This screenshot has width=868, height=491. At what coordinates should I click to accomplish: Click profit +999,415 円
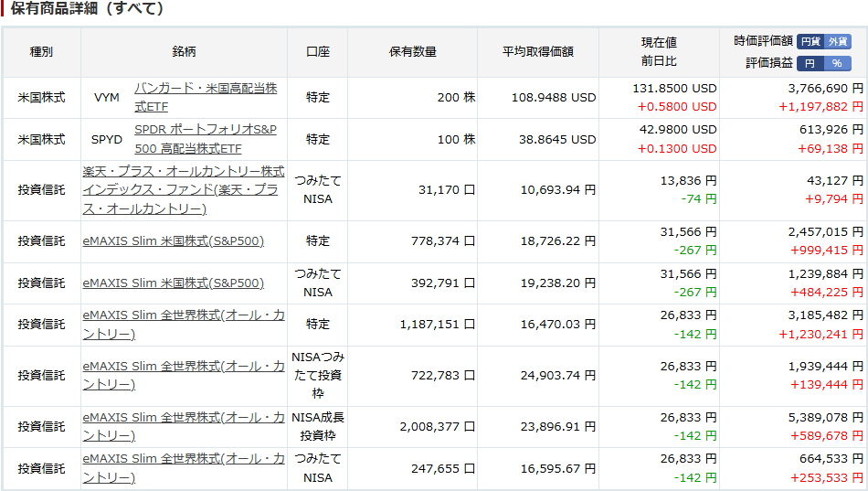point(827,251)
